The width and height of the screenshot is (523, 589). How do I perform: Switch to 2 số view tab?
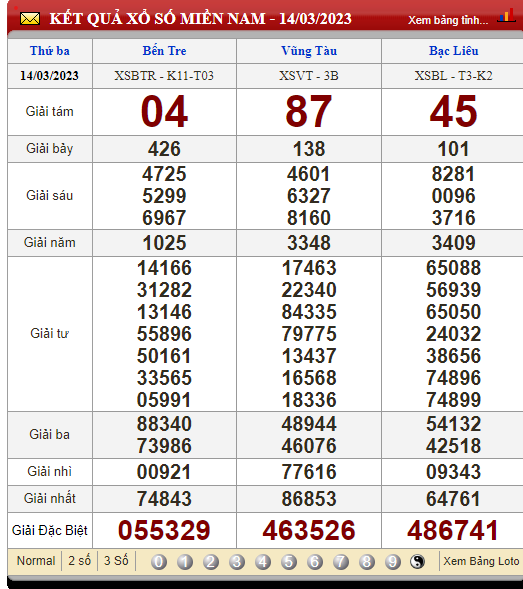click(x=80, y=561)
